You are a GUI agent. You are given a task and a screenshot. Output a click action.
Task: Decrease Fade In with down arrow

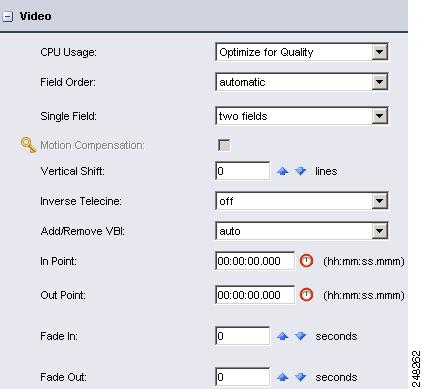pos(301,336)
